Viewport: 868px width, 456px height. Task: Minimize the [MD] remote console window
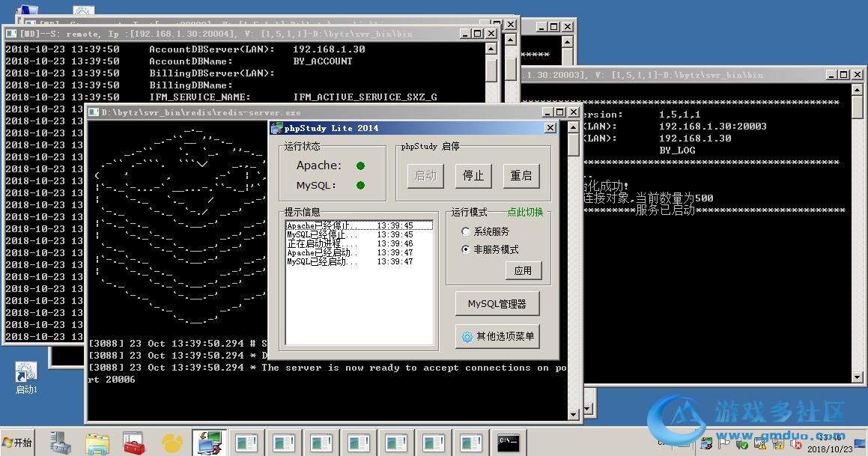tap(466, 34)
